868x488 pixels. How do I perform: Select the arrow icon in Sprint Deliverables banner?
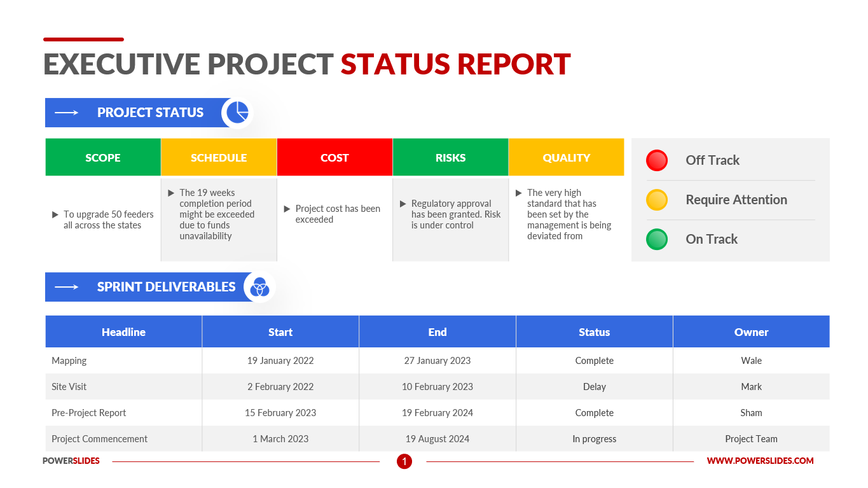[x=66, y=286]
